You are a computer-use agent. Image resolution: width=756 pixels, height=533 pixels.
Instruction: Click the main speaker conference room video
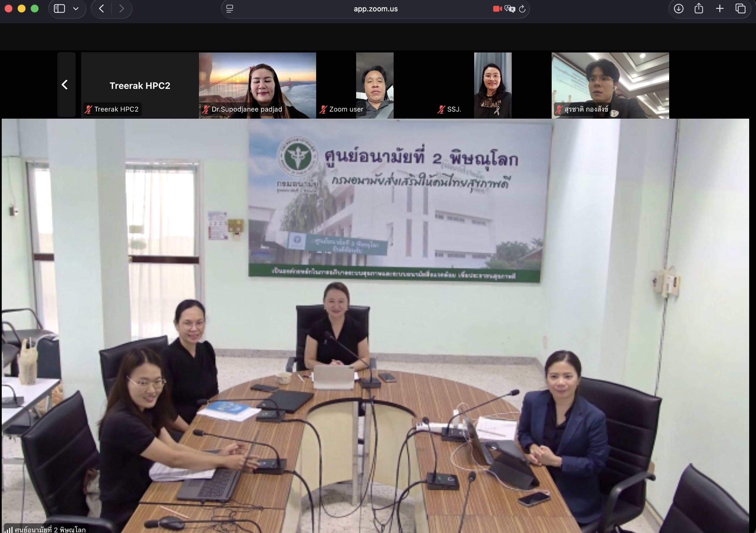click(375, 326)
